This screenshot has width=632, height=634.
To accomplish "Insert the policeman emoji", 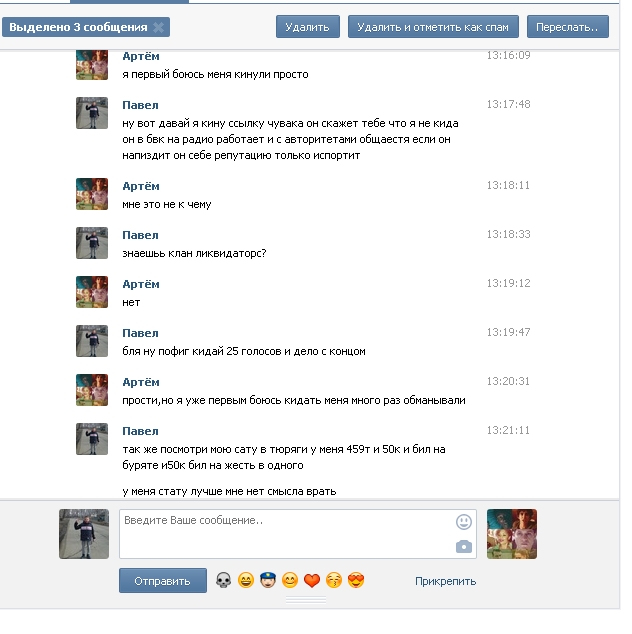I will pos(268,580).
